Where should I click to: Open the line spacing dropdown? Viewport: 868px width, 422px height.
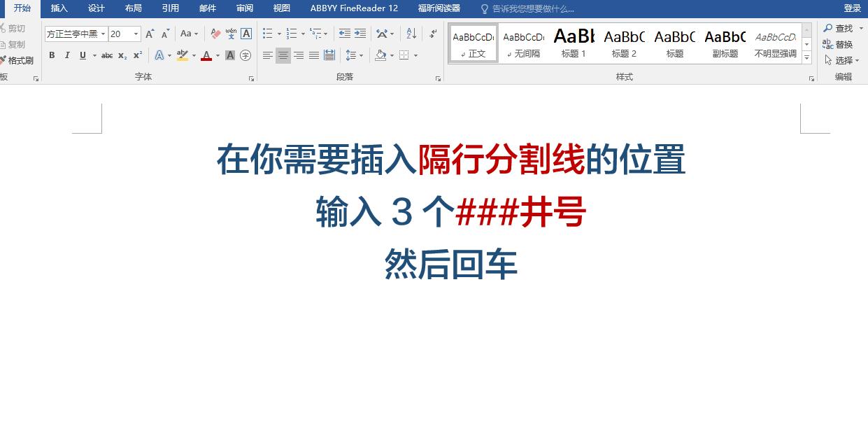pyautogui.click(x=353, y=55)
